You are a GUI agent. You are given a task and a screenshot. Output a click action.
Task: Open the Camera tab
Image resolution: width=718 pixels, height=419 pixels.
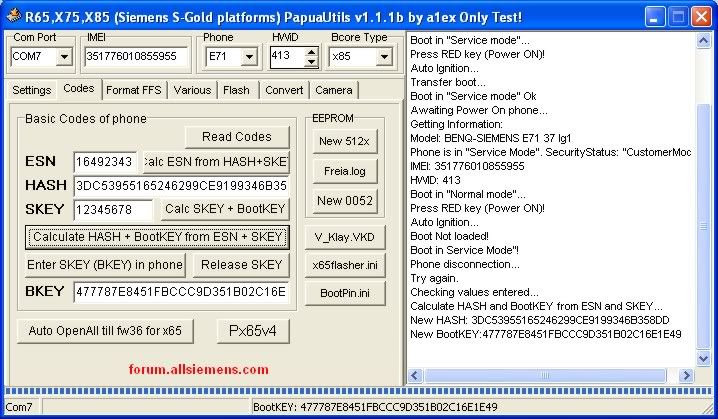(x=333, y=90)
